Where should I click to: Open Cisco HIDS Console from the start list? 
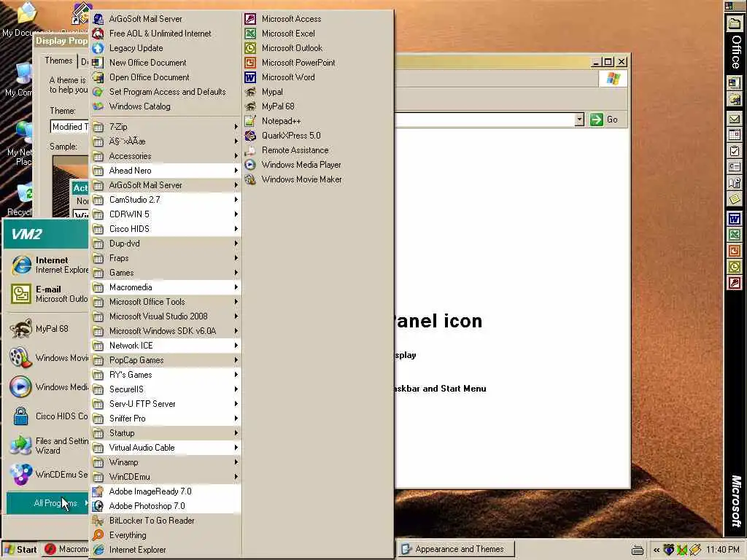tap(47, 416)
